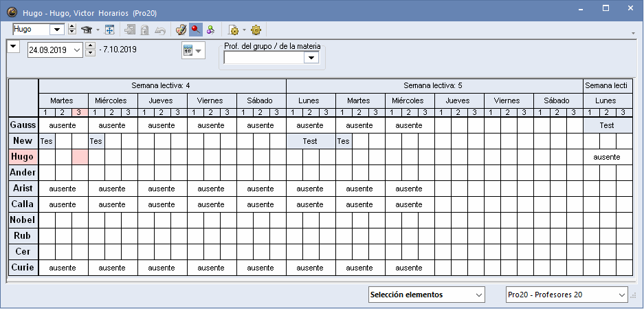The height and width of the screenshot is (309, 644).
Task: Click Calla's ausente under week 4 Jueves
Action: (x=162, y=204)
